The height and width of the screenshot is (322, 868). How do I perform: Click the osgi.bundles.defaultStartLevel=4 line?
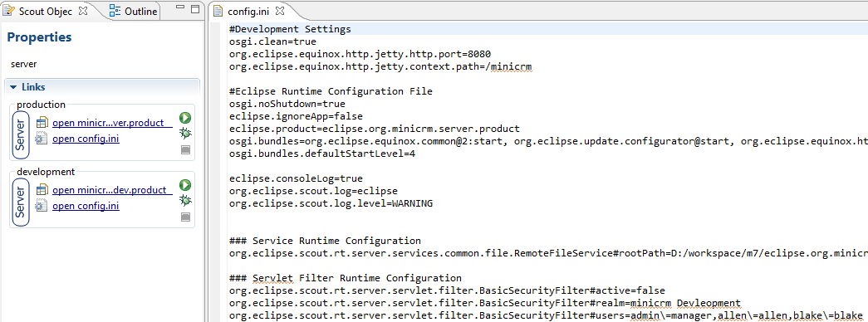322,154
